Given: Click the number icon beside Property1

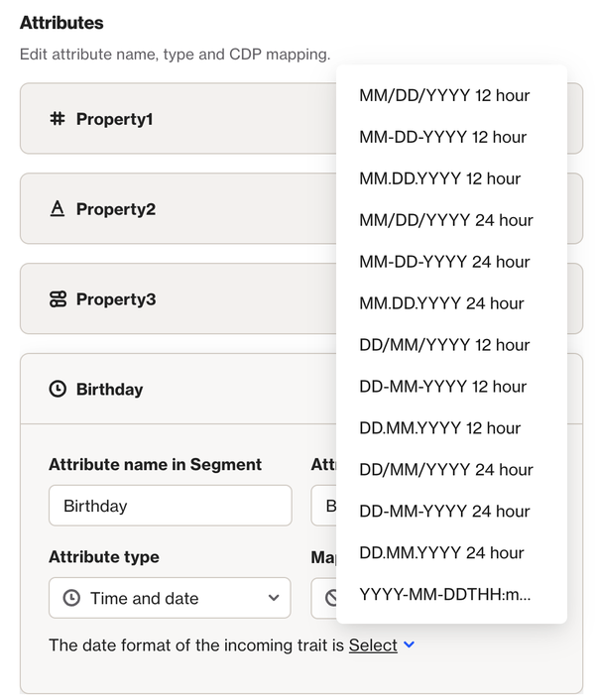Looking at the screenshot, I should [58, 119].
